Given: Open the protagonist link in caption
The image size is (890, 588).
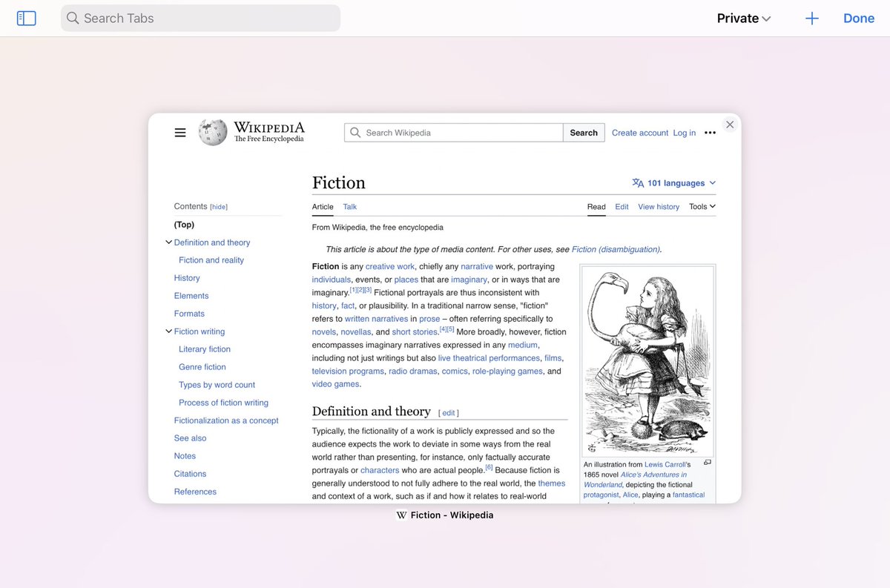Looking at the screenshot, I should (601, 495).
